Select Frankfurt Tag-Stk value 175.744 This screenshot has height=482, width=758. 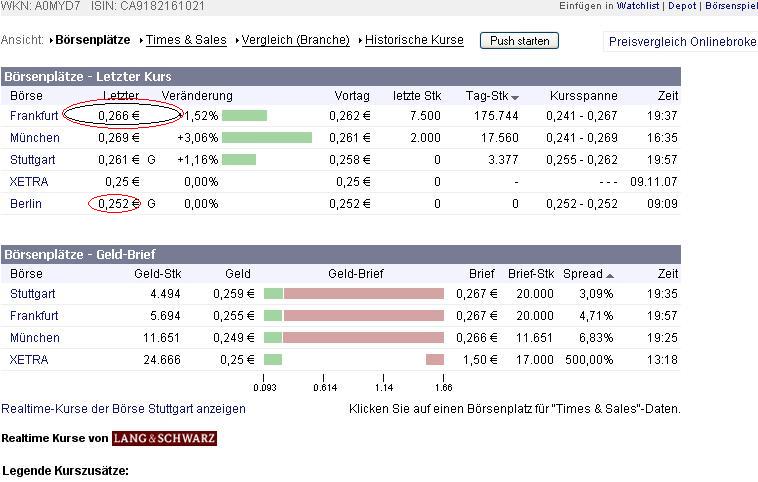click(x=496, y=116)
